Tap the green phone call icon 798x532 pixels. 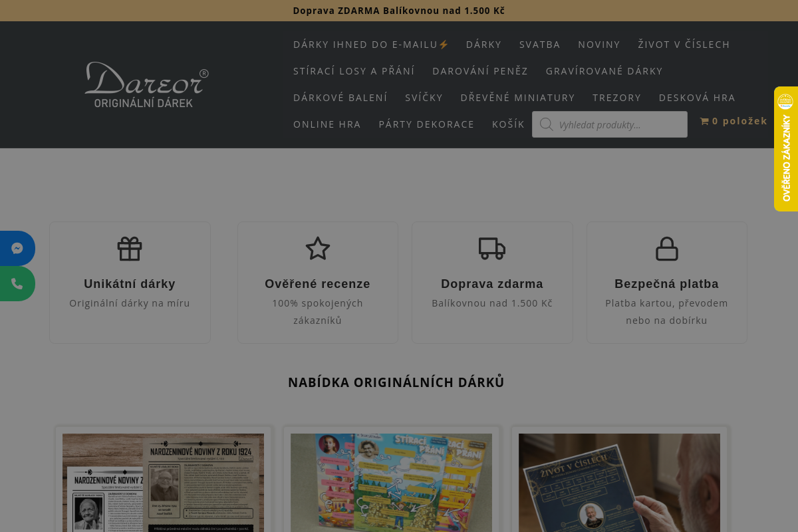point(17,284)
